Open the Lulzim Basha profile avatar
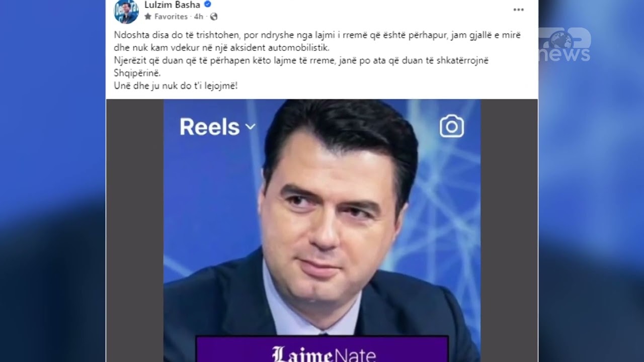Image resolution: width=644 pixels, height=362 pixels. pos(126,11)
